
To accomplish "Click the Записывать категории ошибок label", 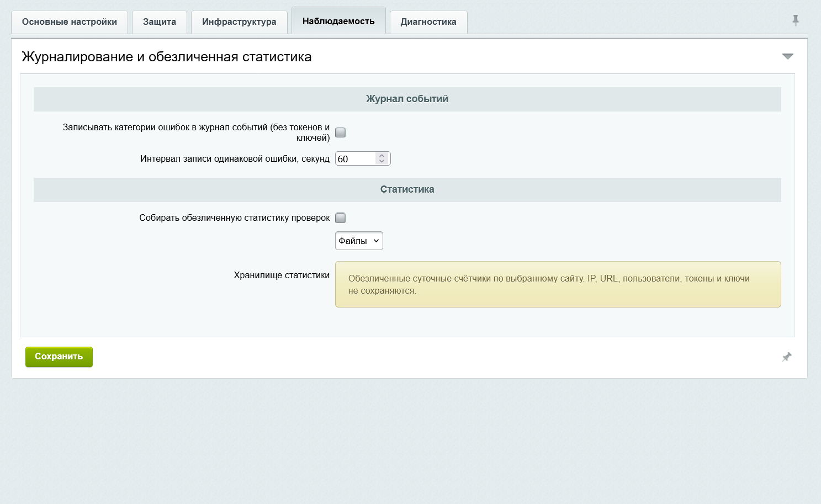I will pyautogui.click(x=196, y=132).
